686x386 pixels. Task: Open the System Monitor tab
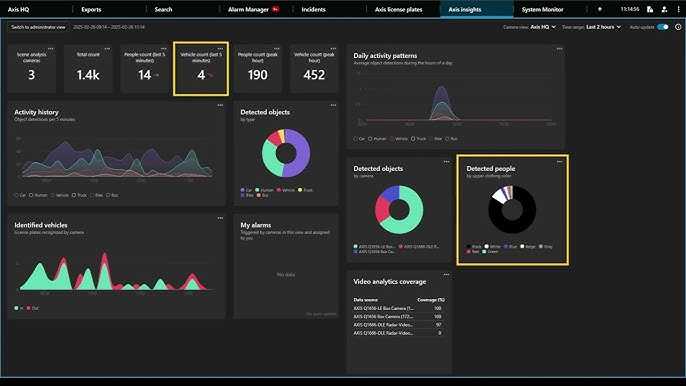[x=542, y=9]
